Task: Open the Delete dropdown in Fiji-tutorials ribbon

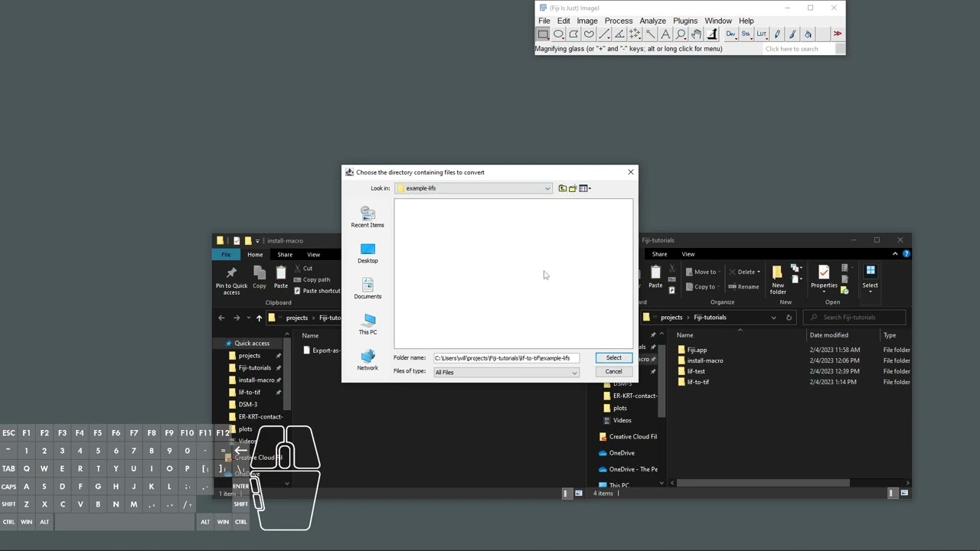Action: click(759, 272)
